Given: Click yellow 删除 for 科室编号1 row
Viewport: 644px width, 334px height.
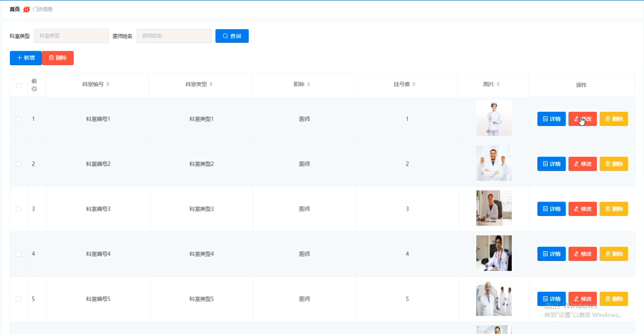Looking at the screenshot, I should coord(614,119).
